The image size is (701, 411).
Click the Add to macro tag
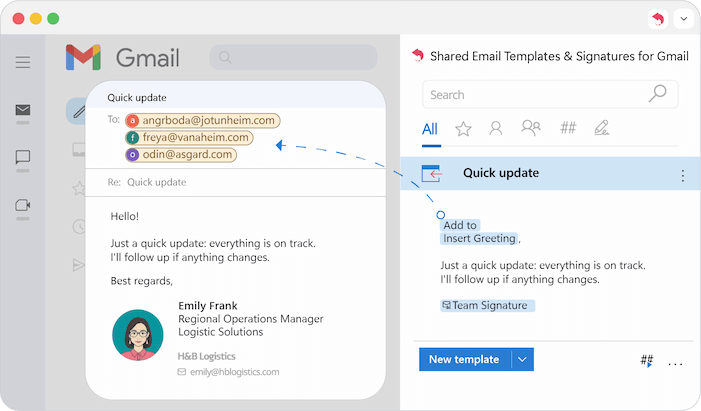460,225
